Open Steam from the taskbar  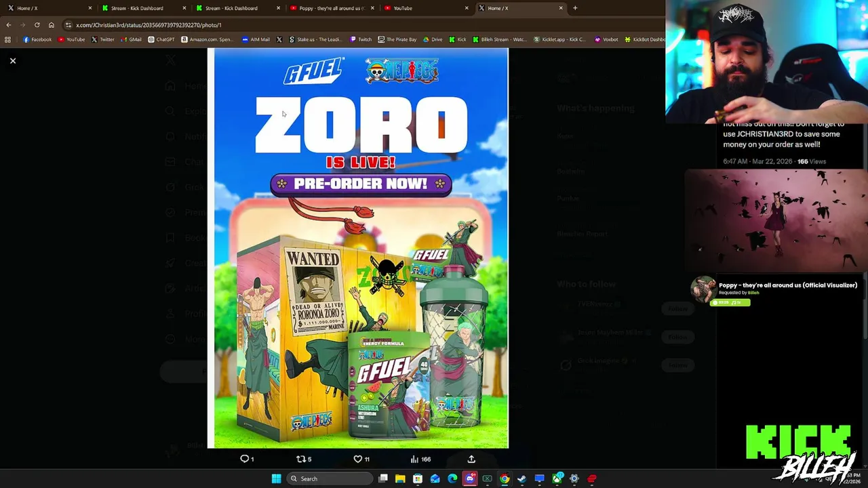(x=521, y=479)
